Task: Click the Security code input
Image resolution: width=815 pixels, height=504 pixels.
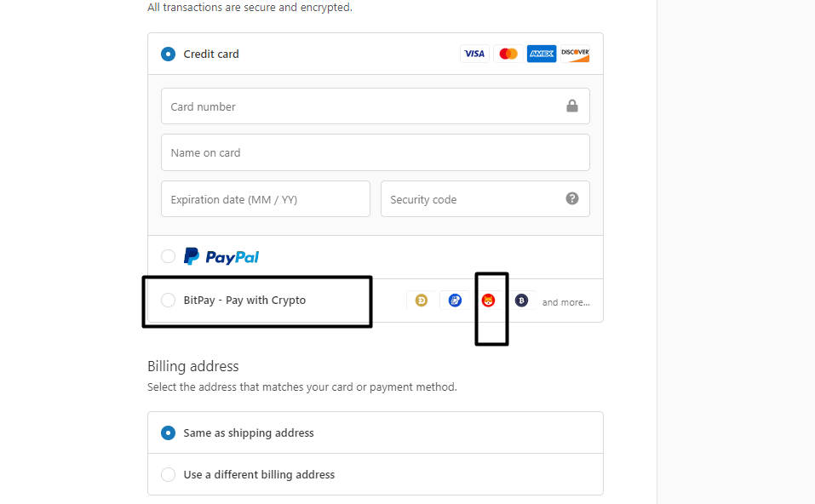Action: (470, 199)
